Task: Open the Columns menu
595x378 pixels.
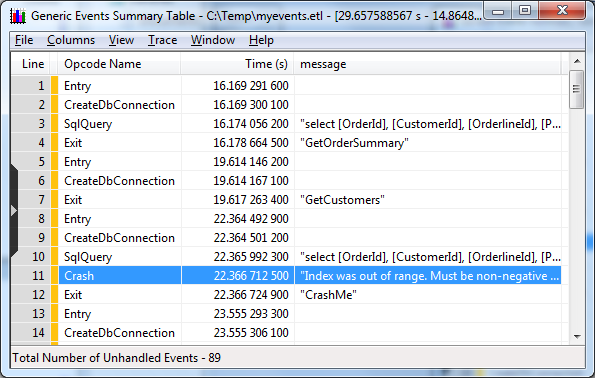Action: (x=71, y=40)
